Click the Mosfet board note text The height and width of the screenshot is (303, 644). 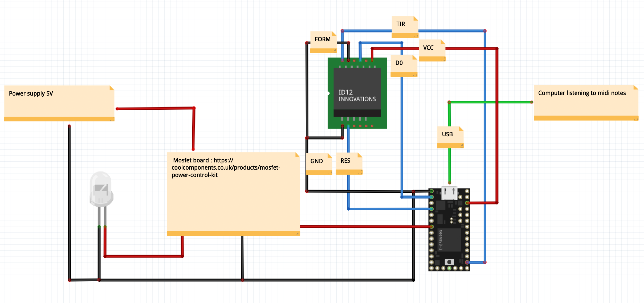[226, 168]
